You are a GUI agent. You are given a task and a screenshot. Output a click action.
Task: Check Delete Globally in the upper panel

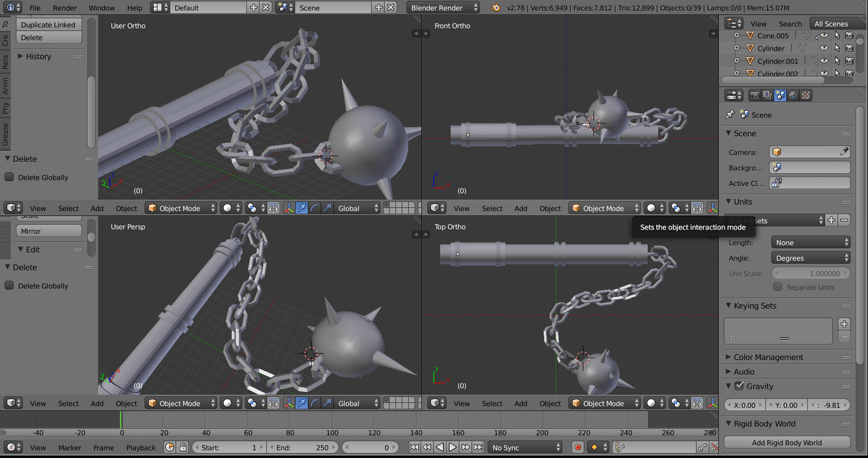coord(9,177)
